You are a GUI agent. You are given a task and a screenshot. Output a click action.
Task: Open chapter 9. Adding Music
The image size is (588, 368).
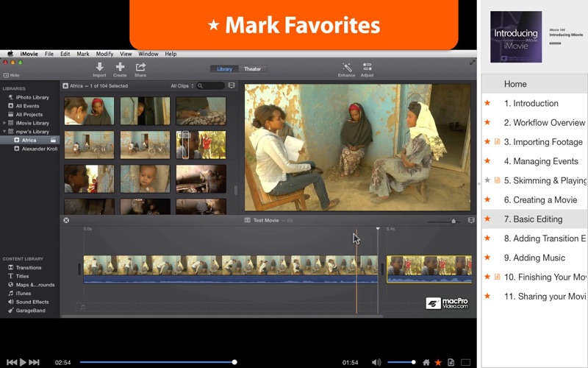[534, 258]
